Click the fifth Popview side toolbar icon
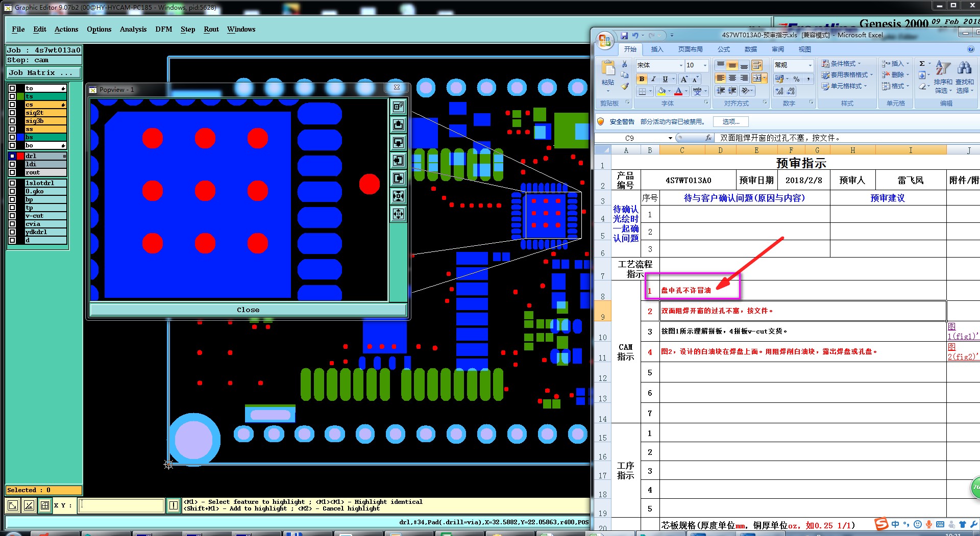980x536 pixels. pyautogui.click(x=398, y=178)
